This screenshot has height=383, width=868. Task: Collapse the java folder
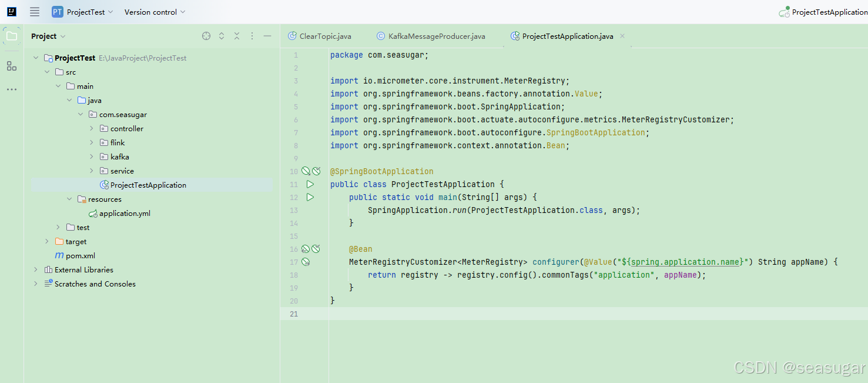point(69,101)
